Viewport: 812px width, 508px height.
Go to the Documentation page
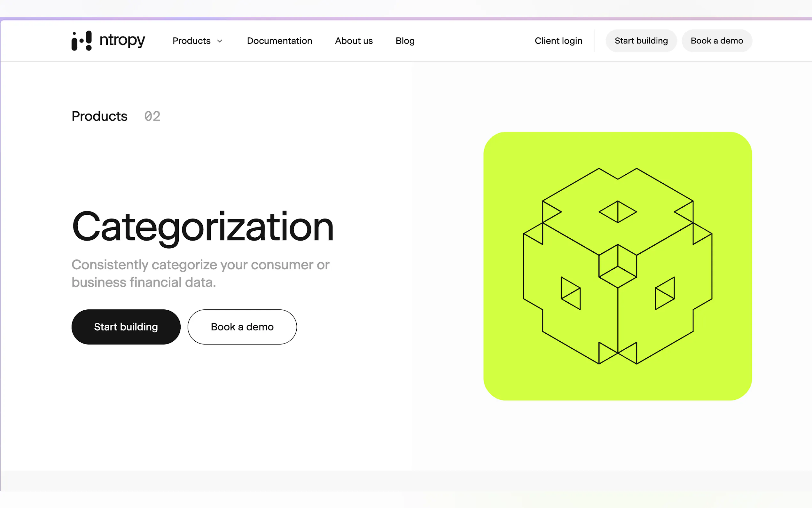point(279,41)
